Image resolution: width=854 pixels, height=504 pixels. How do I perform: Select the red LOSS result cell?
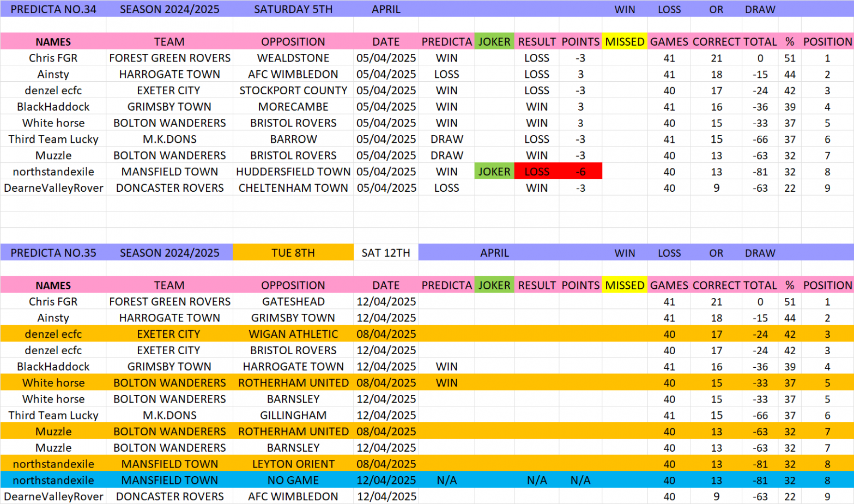[537, 172]
